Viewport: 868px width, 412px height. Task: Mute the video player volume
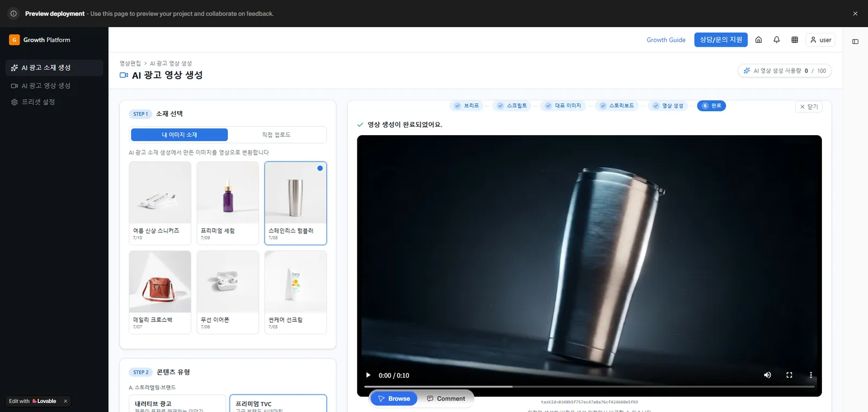tap(768, 375)
